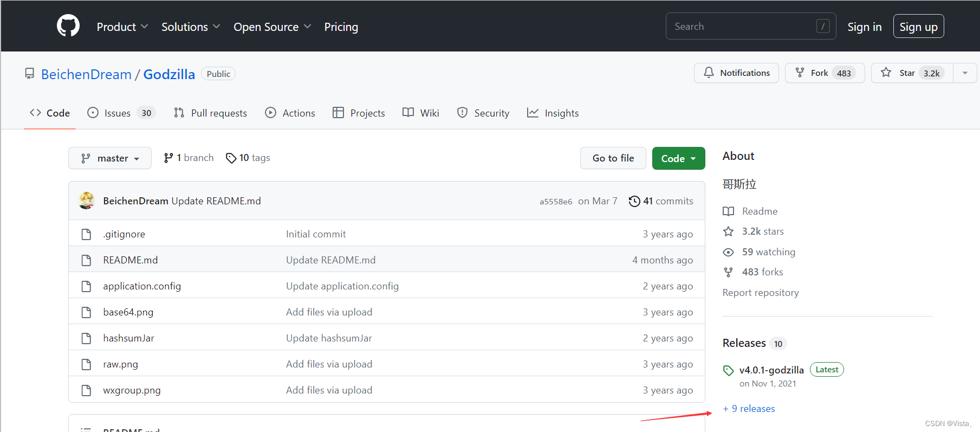Click the file icon beside raw.png

(86, 364)
